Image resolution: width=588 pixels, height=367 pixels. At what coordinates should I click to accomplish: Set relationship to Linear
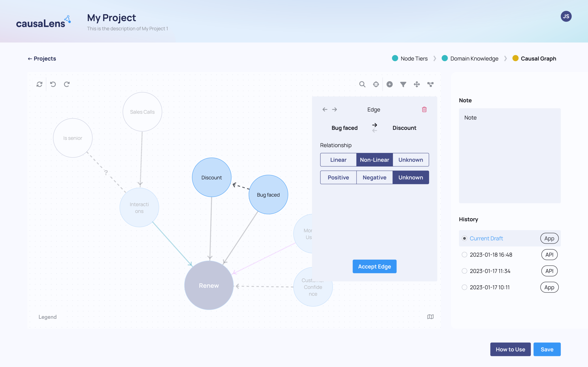[x=338, y=160]
